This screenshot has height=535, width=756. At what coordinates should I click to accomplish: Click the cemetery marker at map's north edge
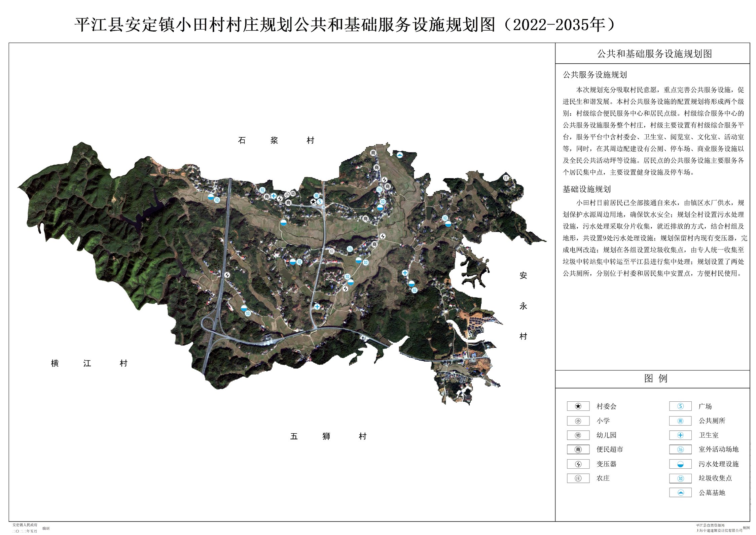pos(399,155)
